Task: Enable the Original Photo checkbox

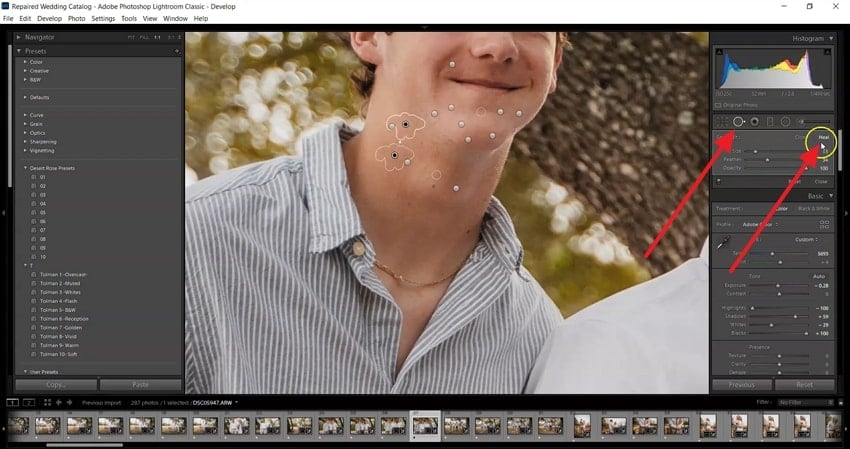Action: pos(718,105)
